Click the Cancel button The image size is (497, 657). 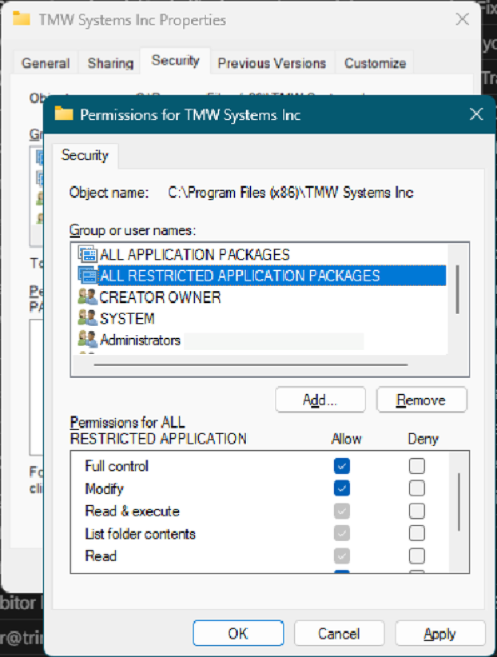(339, 633)
